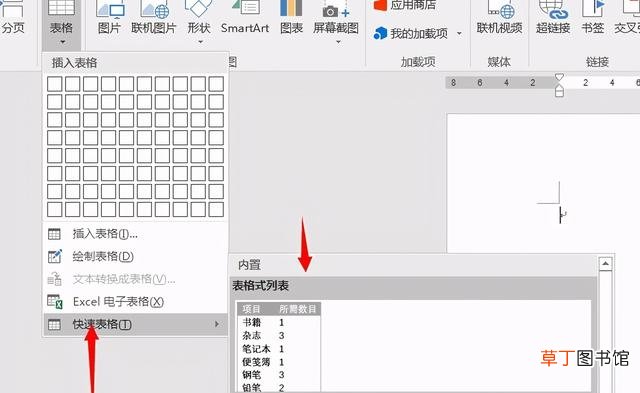Viewport: 640px width, 393px height.
Task: Click the 分页 page break button
Action: (x=13, y=18)
